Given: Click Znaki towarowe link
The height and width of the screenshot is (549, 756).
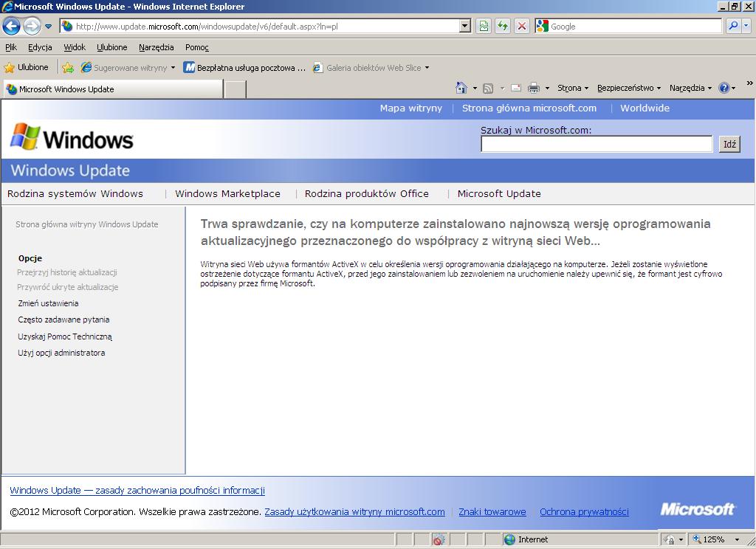Looking at the screenshot, I should tap(492, 512).
